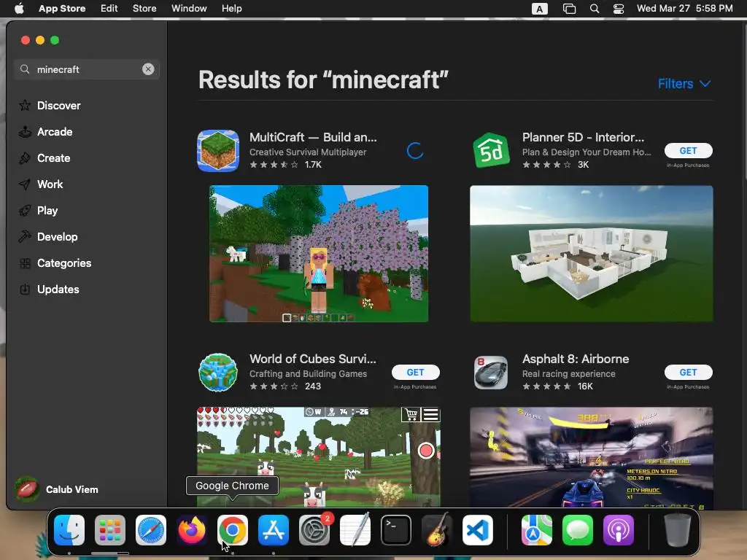
Task: Click the App Store Dock icon
Action: (x=274, y=530)
